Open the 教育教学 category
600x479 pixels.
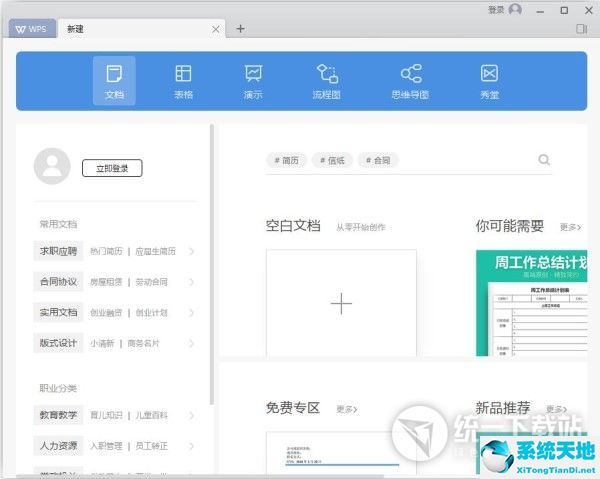tap(58, 415)
